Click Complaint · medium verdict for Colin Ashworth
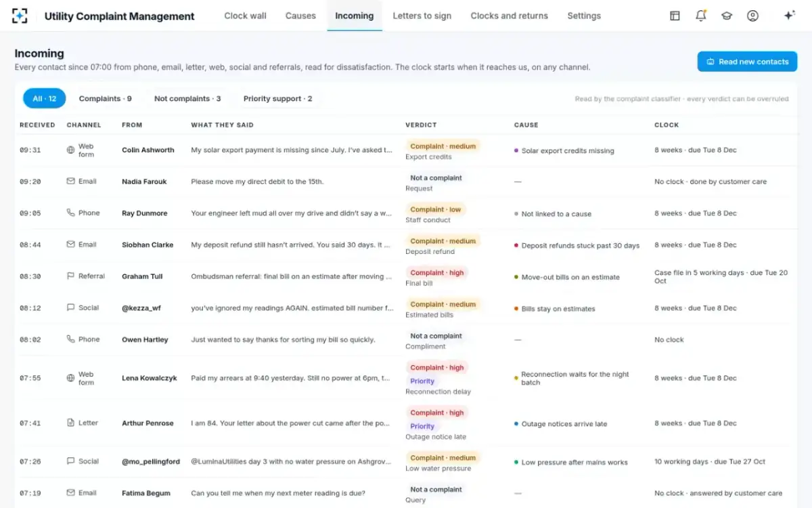This screenshot has height=508, width=812. [x=443, y=146]
